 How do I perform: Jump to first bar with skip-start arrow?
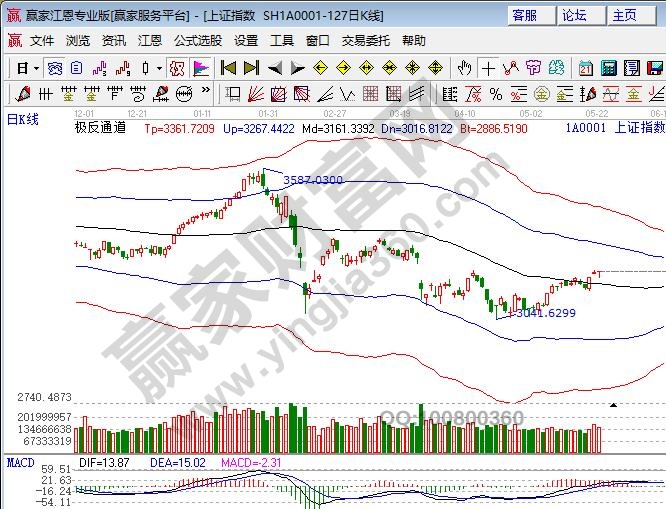point(227,68)
